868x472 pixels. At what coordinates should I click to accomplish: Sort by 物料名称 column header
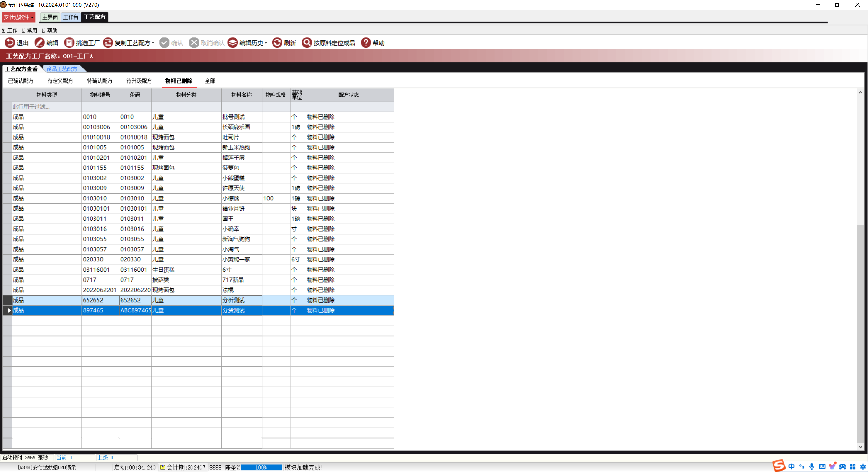tap(241, 95)
